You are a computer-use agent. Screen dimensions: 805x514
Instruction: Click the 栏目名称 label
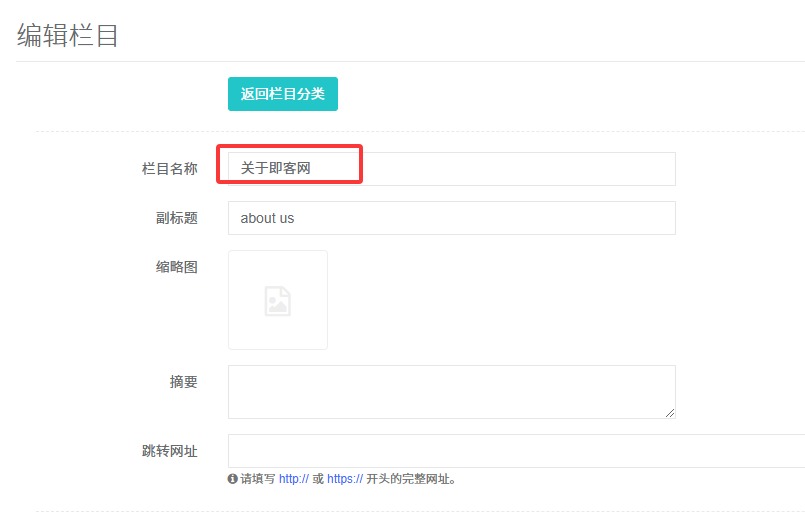pyautogui.click(x=169, y=169)
